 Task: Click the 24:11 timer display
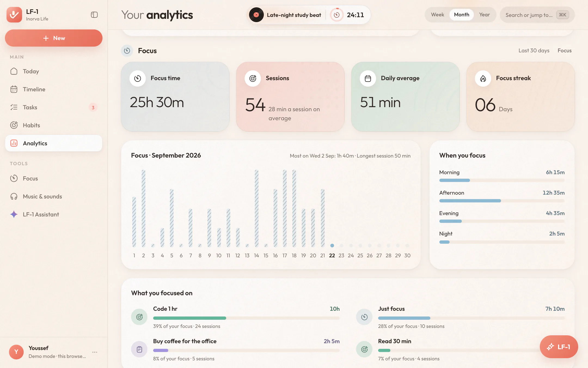[x=355, y=15]
